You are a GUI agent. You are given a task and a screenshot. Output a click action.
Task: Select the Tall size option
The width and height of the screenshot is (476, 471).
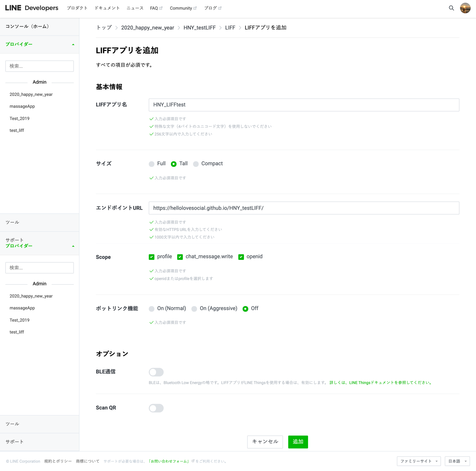coord(174,164)
